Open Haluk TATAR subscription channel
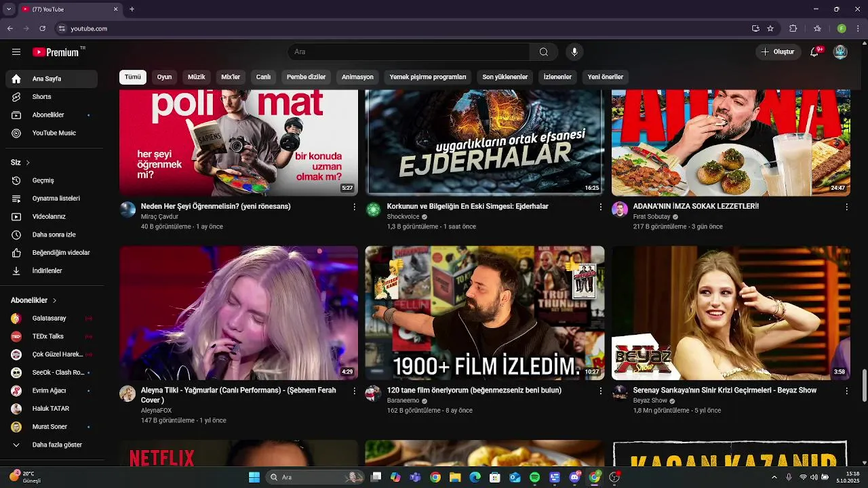The height and width of the screenshot is (488, 868). click(52, 409)
